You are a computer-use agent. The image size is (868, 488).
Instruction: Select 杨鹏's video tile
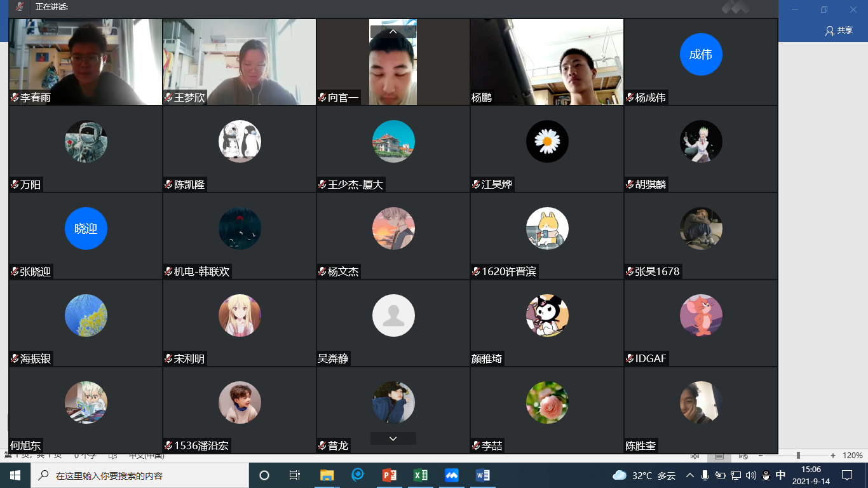pos(546,62)
